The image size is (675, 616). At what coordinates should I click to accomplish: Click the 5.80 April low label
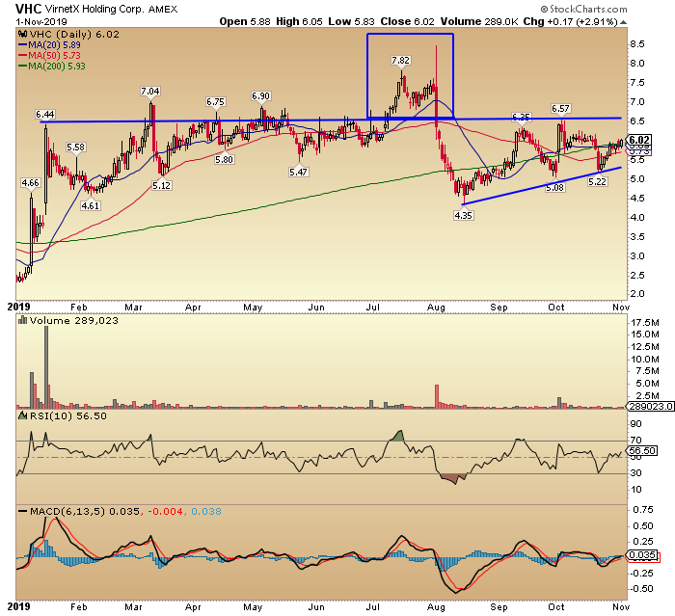pos(224,160)
